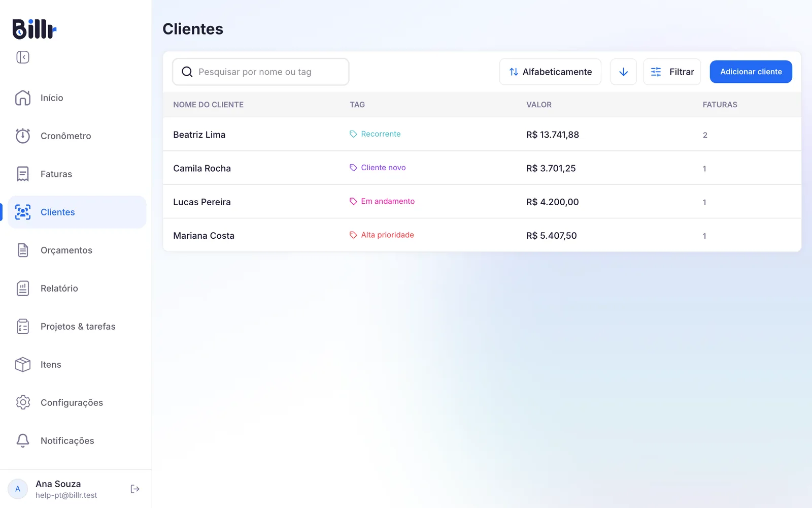Expand the Filtrar filter options
This screenshot has height=508, width=812.
click(x=672, y=72)
